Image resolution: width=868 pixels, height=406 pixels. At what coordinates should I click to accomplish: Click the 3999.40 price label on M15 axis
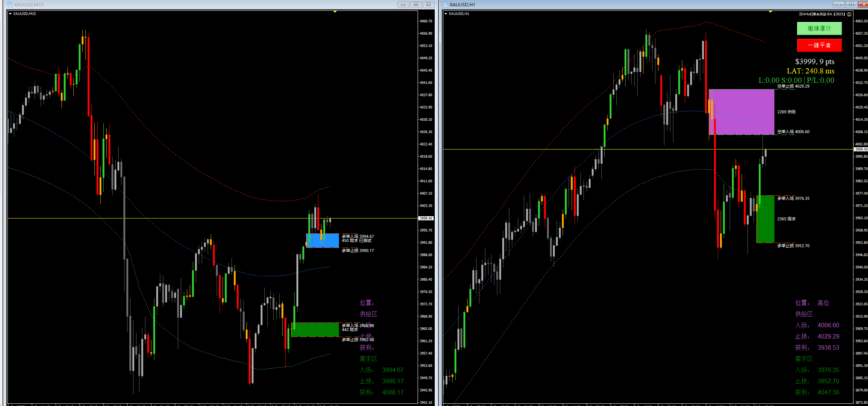coord(426,218)
